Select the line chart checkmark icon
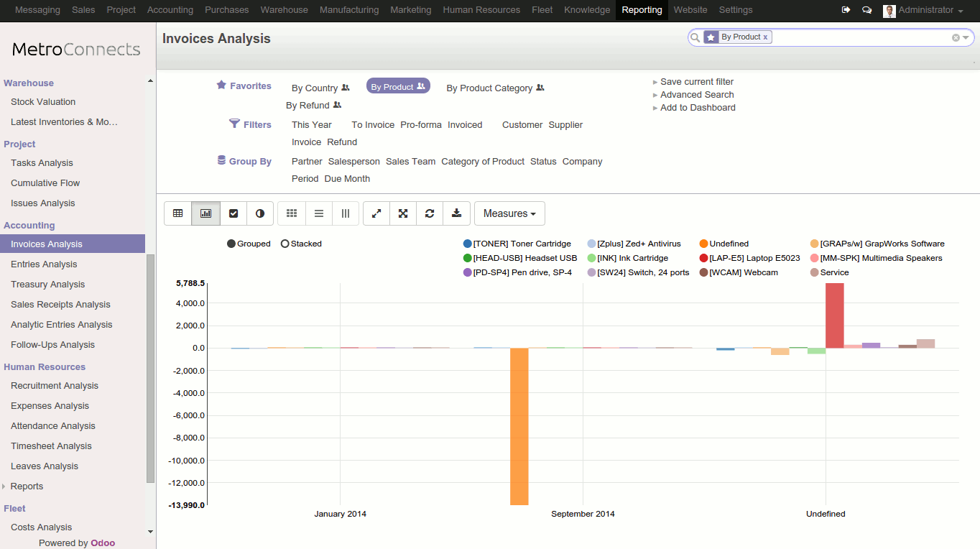 click(234, 213)
